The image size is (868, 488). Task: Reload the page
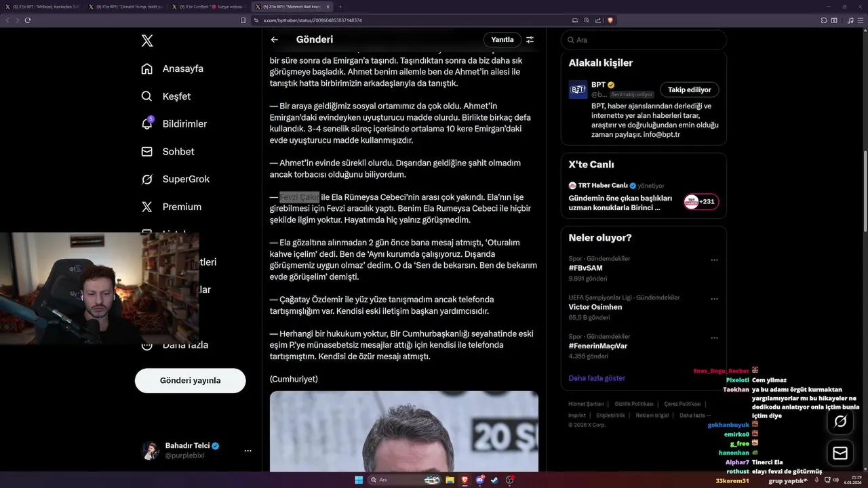[x=28, y=20]
